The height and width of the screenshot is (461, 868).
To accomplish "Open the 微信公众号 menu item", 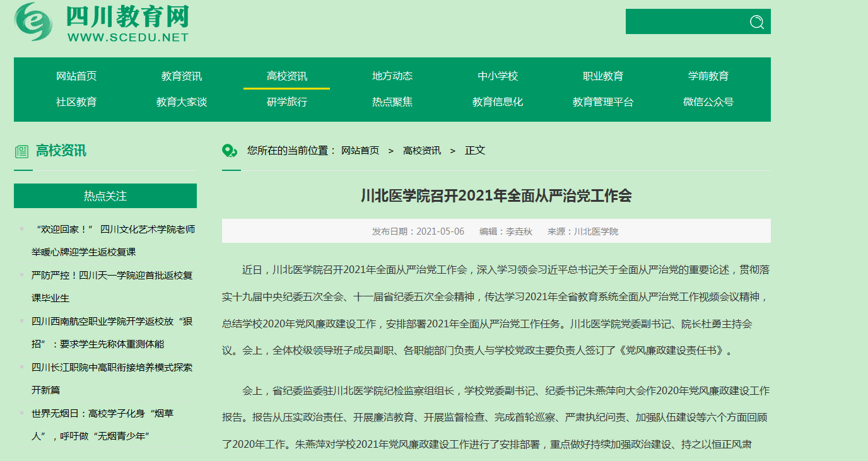I will [708, 102].
